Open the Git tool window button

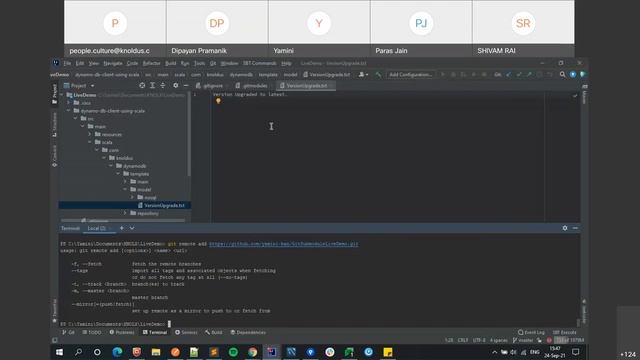[68, 333]
